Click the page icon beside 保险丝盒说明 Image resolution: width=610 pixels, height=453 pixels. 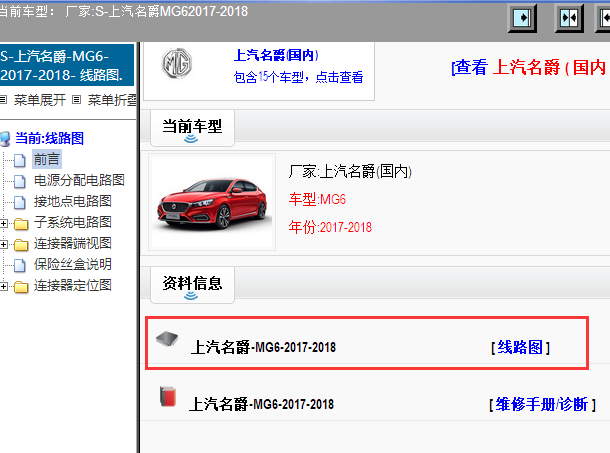click(x=19, y=265)
